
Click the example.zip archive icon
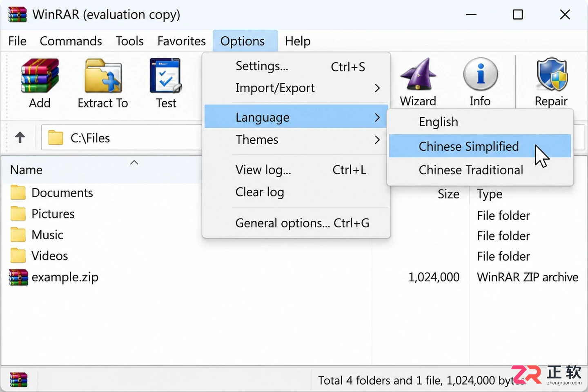pyautogui.click(x=18, y=277)
